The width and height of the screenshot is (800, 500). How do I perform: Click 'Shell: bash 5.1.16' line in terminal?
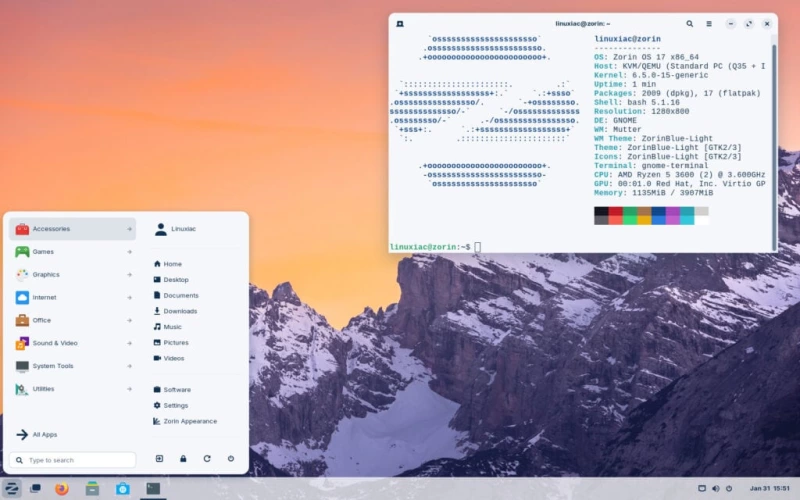(637, 102)
